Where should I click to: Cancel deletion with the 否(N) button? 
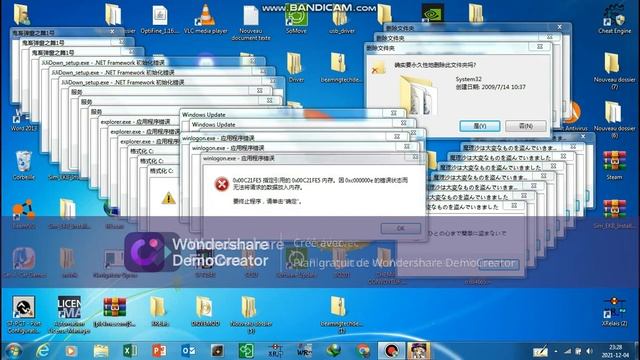point(526,126)
